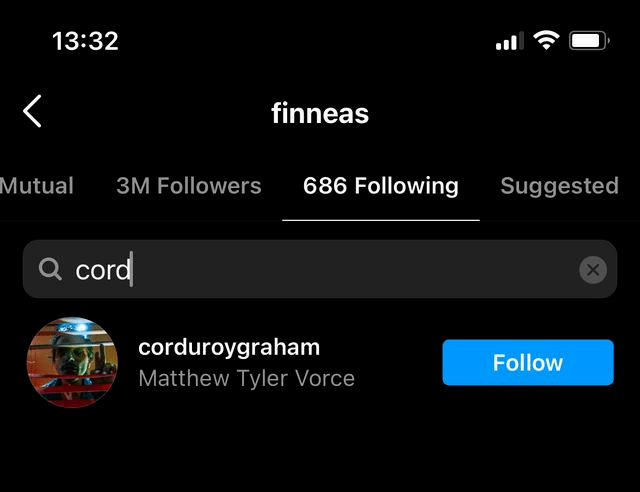
Task: Tap the name Matthew Tyler Vorce
Action: [247, 378]
